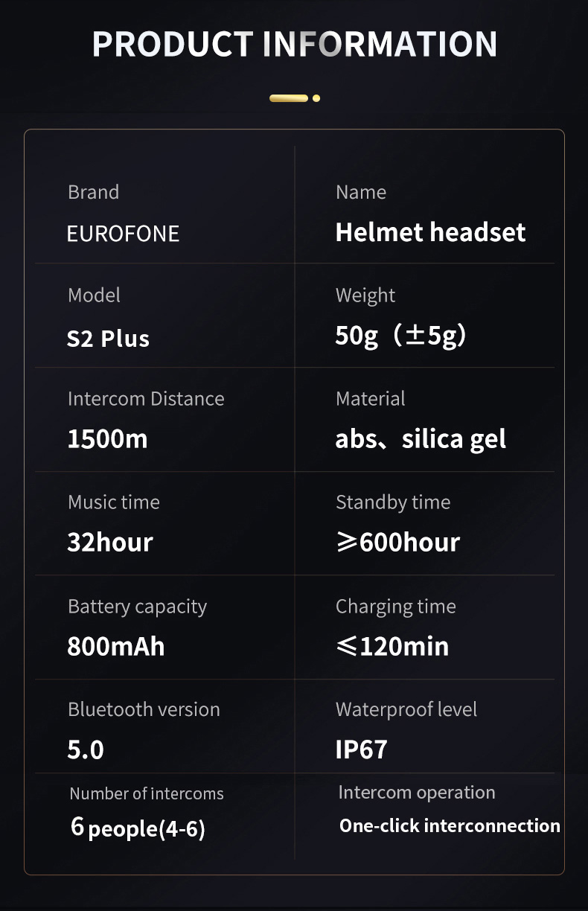This screenshot has height=911, width=588.
Task: Click the Battery capacity label
Action: pyautogui.click(x=137, y=607)
